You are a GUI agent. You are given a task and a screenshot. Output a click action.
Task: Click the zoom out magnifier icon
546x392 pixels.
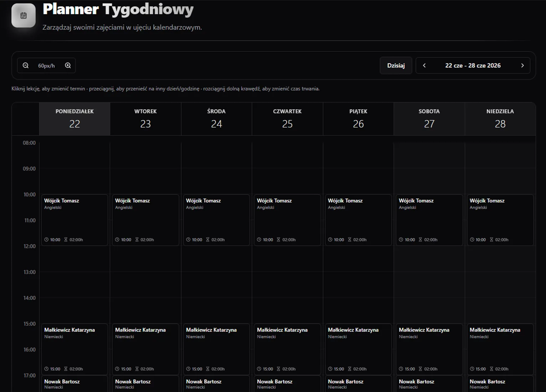[x=26, y=66]
